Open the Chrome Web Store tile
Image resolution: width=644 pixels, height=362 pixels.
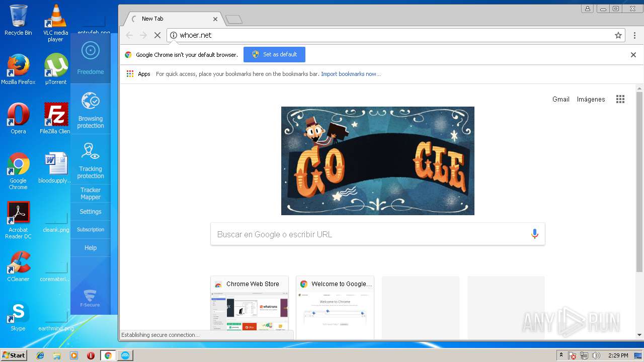click(250, 307)
